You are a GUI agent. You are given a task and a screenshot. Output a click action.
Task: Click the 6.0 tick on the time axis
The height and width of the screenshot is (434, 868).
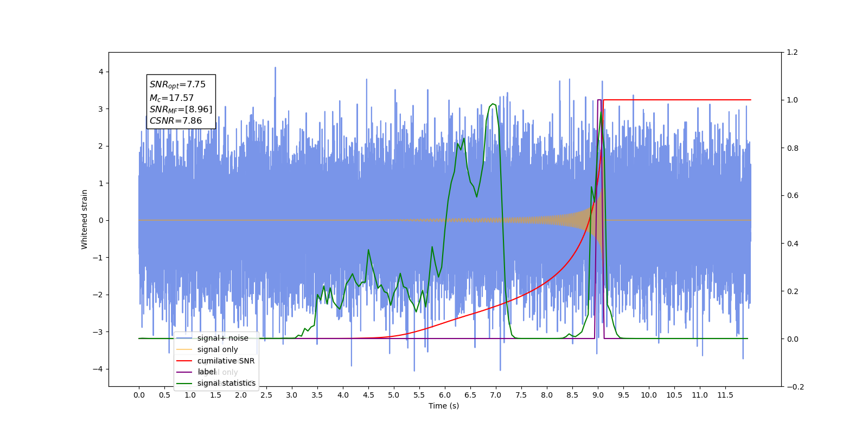click(x=445, y=395)
